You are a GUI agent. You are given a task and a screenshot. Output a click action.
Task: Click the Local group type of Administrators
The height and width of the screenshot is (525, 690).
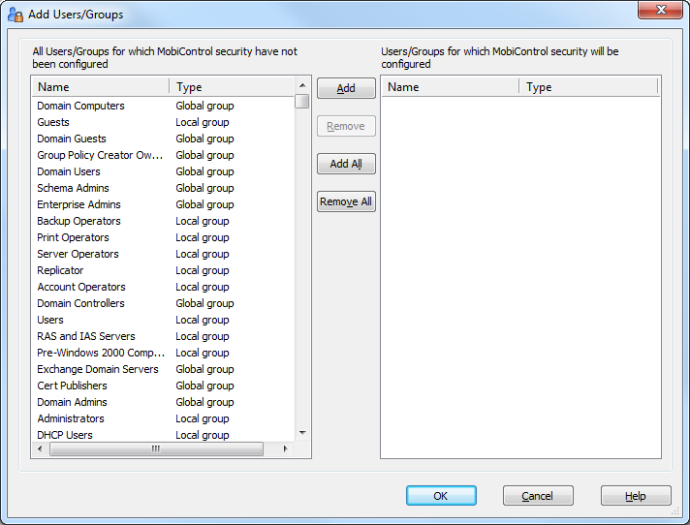pyautogui.click(x=202, y=419)
